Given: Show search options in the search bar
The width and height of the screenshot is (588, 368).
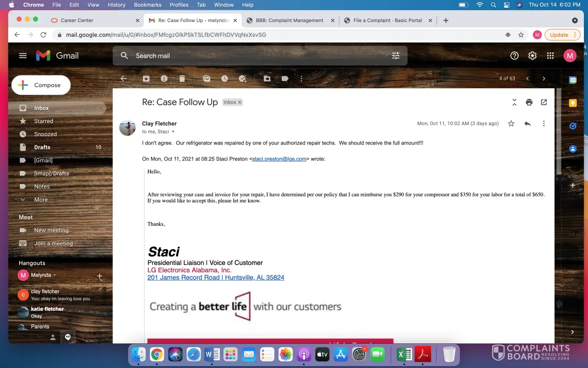Looking at the screenshot, I should click(x=395, y=56).
